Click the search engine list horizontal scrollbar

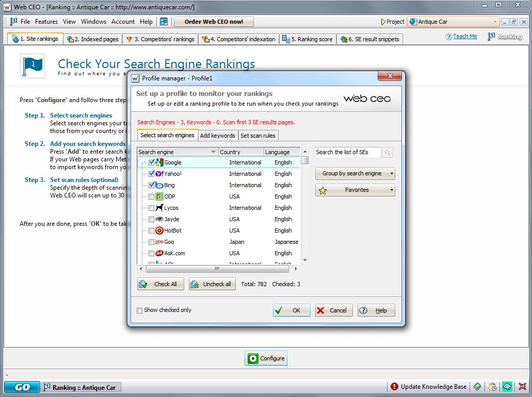coord(217,269)
